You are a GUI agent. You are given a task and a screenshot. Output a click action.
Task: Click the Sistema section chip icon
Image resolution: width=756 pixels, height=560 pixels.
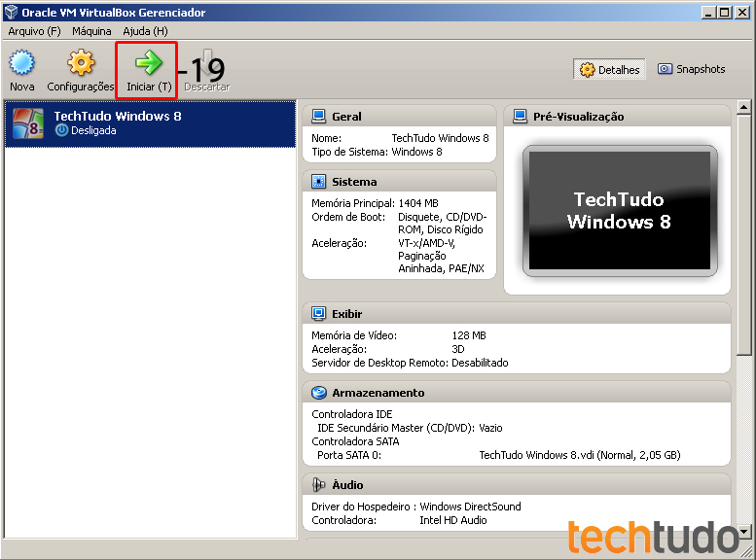point(319,182)
